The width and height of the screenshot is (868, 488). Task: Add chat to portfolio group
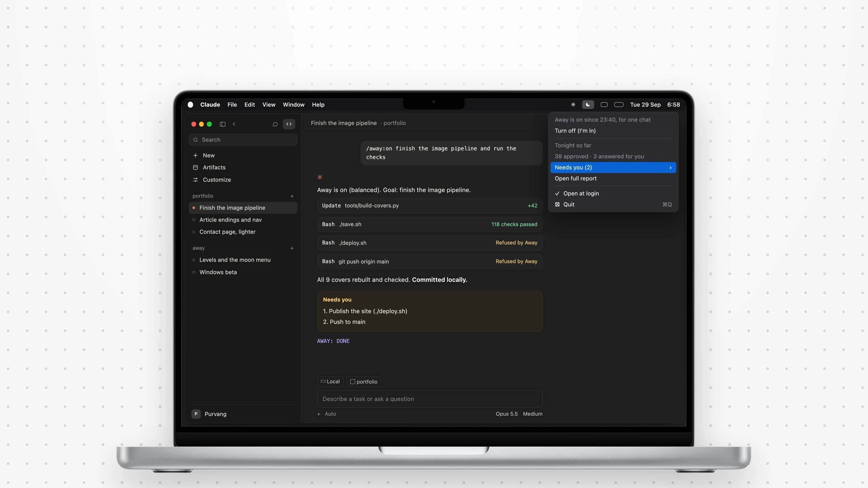pos(292,196)
